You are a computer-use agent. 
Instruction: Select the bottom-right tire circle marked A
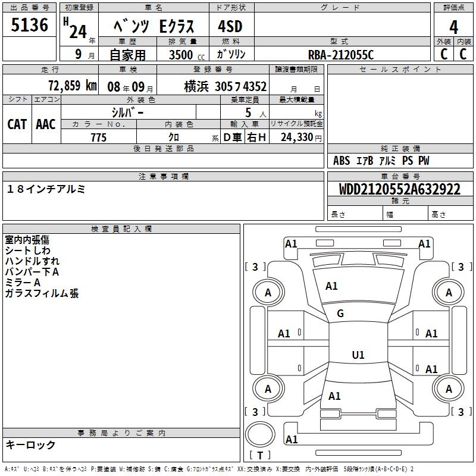point(449,389)
